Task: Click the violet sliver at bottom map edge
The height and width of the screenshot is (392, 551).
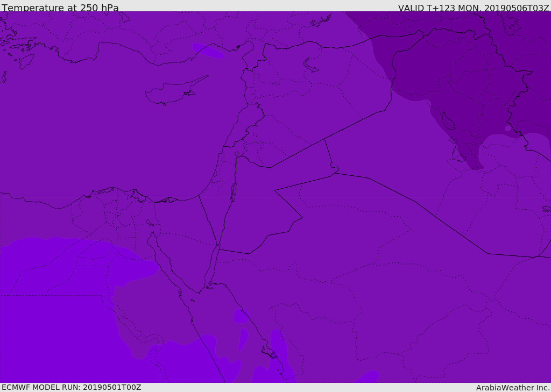Action: [x=367, y=376]
